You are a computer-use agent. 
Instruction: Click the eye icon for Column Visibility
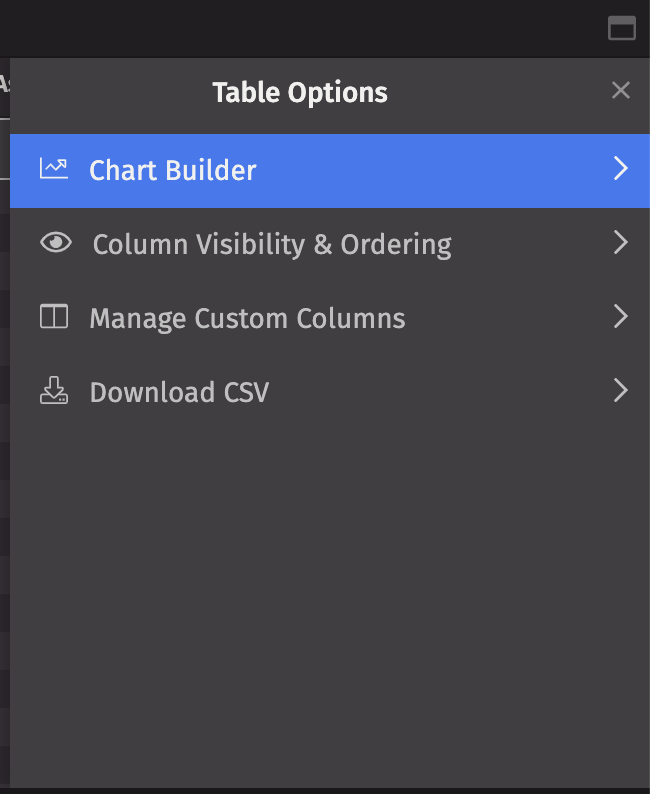pyautogui.click(x=56, y=243)
